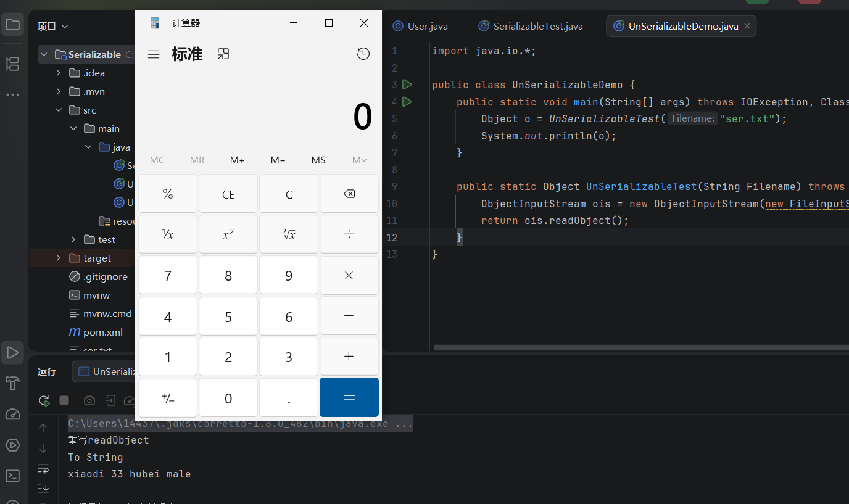Toggle scroll to end in console
This screenshot has width=849, height=504.
click(x=43, y=488)
